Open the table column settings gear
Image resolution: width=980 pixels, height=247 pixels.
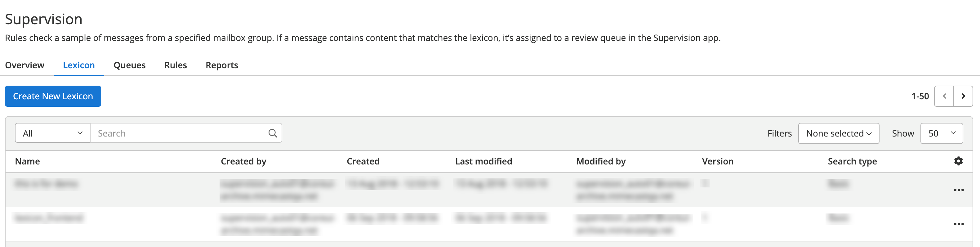coord(958,161)
